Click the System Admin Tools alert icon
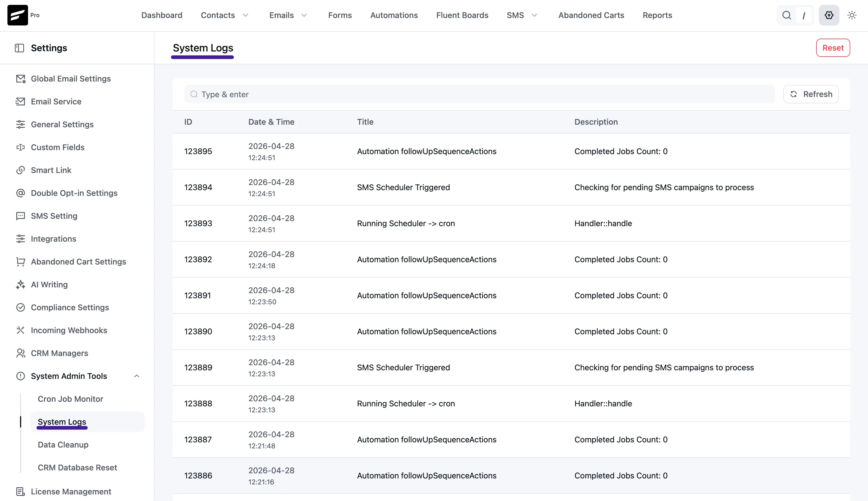 tap(20, 376)
